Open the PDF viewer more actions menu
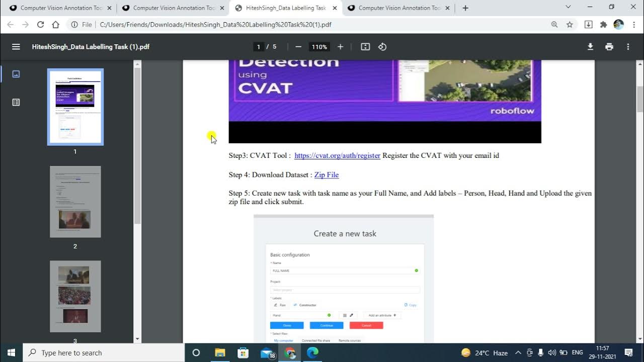The image size is (644, 362). pos(628,47)
